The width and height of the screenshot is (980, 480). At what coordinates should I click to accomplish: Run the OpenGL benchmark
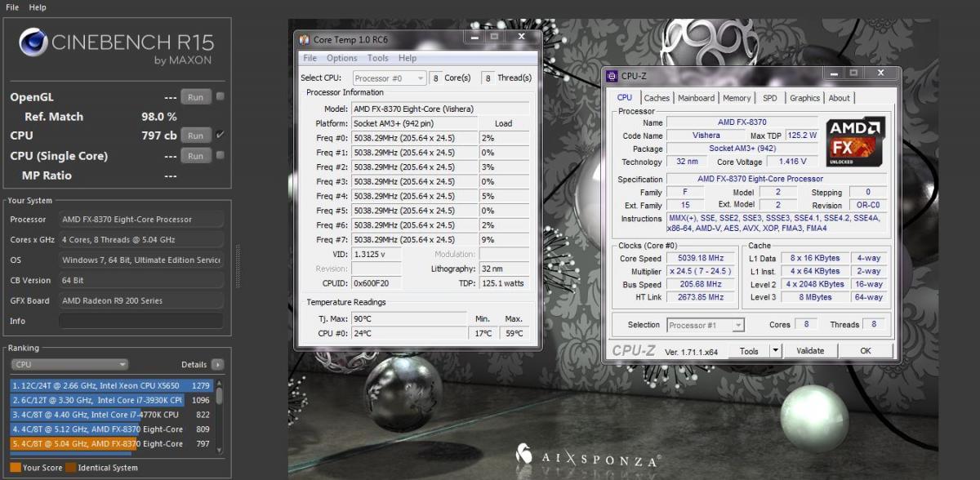[195, 96]
